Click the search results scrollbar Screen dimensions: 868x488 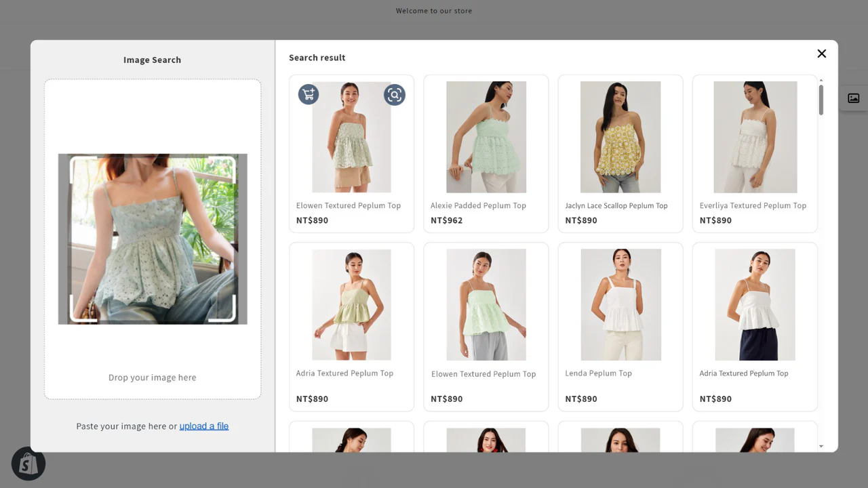click(x=821, y=98)
